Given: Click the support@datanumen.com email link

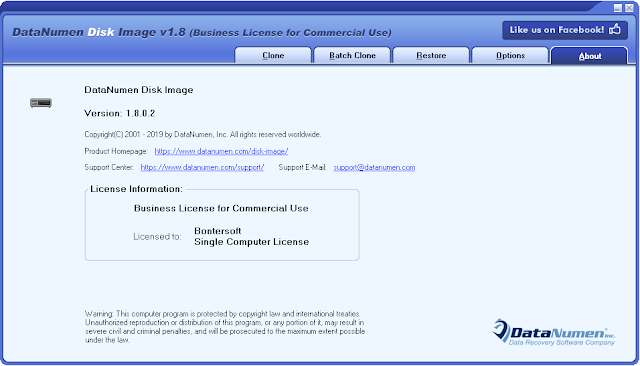Looking at the screenshot, I should 374,167.
